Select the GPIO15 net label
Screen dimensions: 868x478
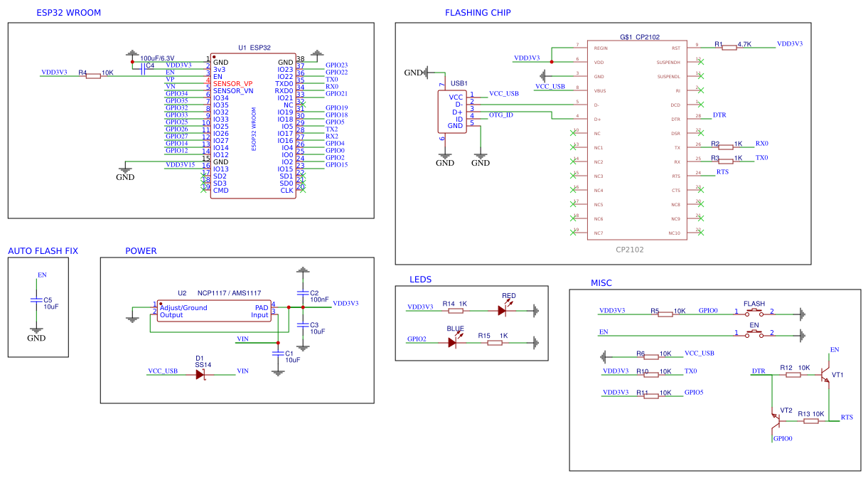pyautogui.click(x=336, y=164)
